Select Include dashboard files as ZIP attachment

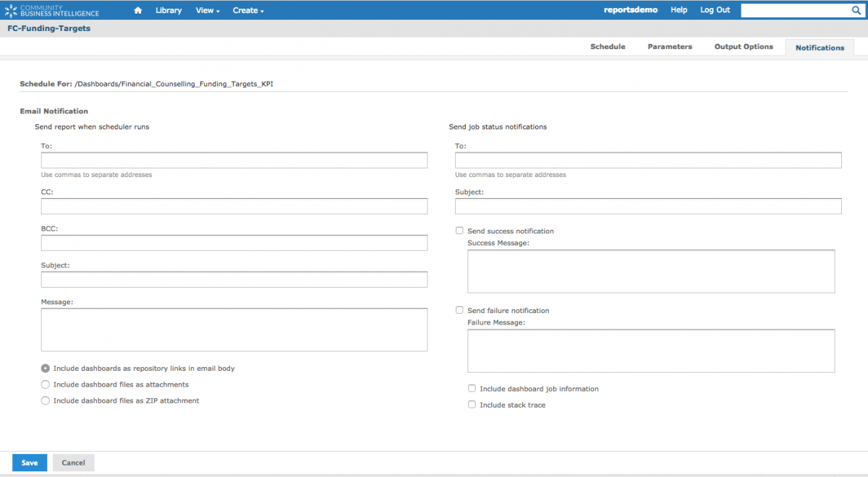pos(46,400)
